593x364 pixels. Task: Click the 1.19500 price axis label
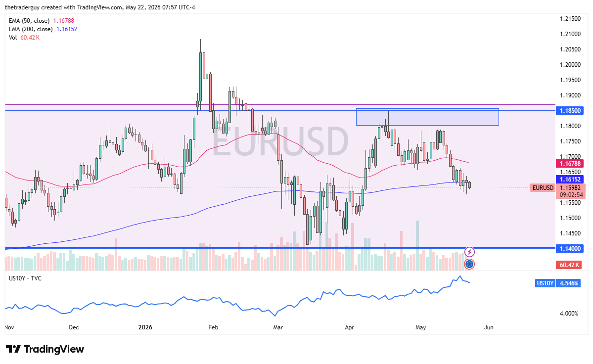(570, 80)
